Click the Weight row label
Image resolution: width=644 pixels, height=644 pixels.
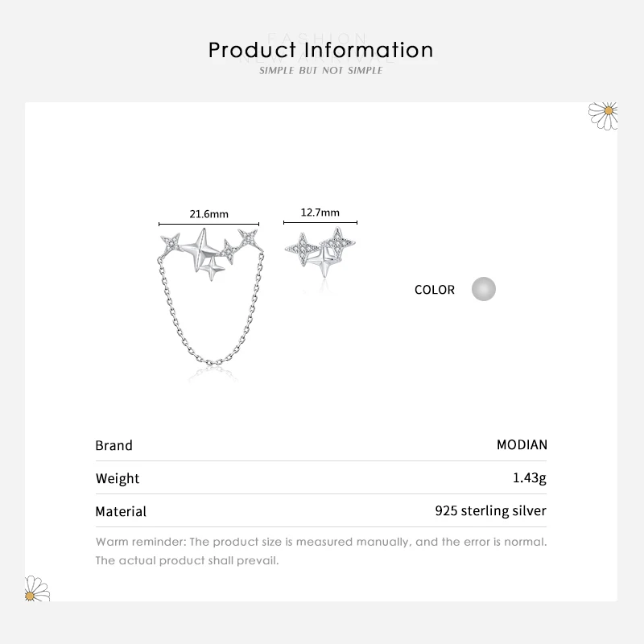118,478
